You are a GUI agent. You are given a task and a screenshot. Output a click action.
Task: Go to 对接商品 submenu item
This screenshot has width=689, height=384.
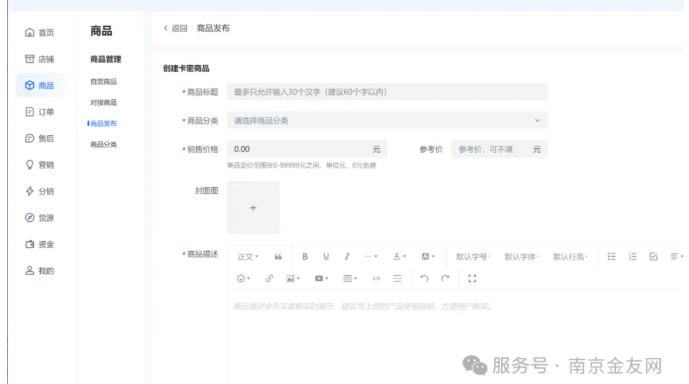pos(104,102)
